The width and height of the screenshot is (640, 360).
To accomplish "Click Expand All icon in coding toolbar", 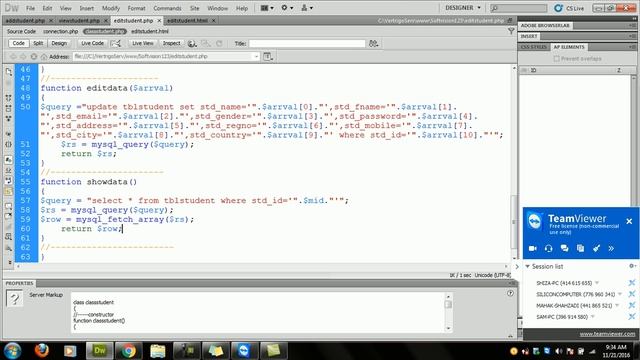I will (x=9, y=118).
